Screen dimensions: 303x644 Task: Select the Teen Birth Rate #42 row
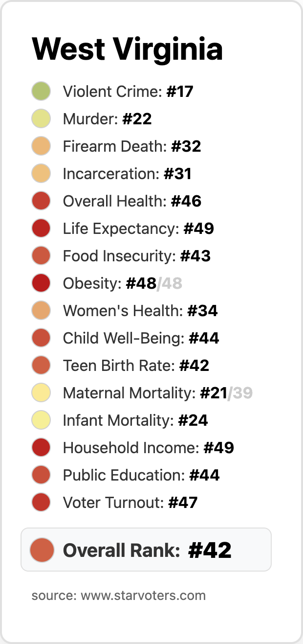point(136,366)
